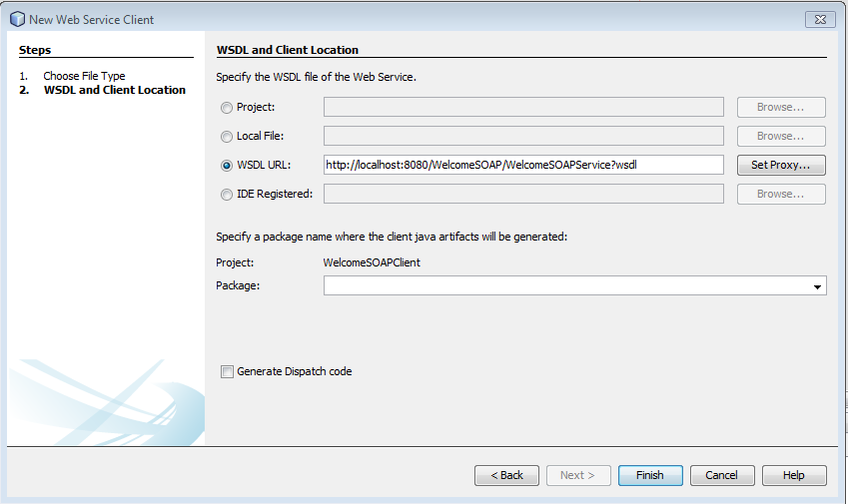This screenshot has width=848, height=504.
Task: Select the IDE Registered radio button
Action: pyautogui.click(x=227, y=195)
